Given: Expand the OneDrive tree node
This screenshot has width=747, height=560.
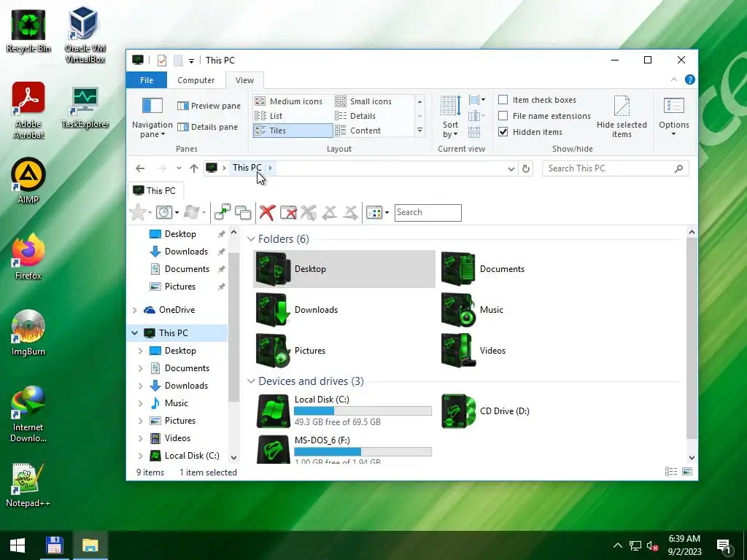Looking at the screenshot, I should pyautogui.click(x=135, y=310).
